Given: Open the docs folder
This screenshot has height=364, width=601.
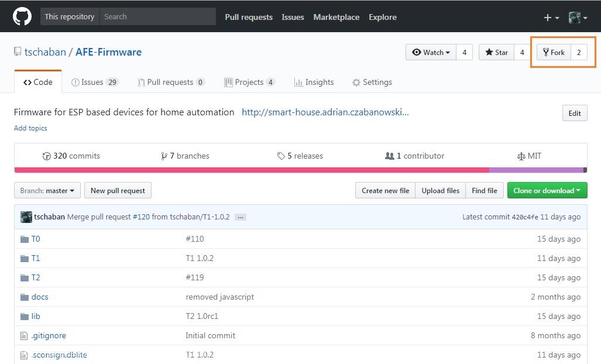Looking at the screenshot, I should tap(40, 297).
